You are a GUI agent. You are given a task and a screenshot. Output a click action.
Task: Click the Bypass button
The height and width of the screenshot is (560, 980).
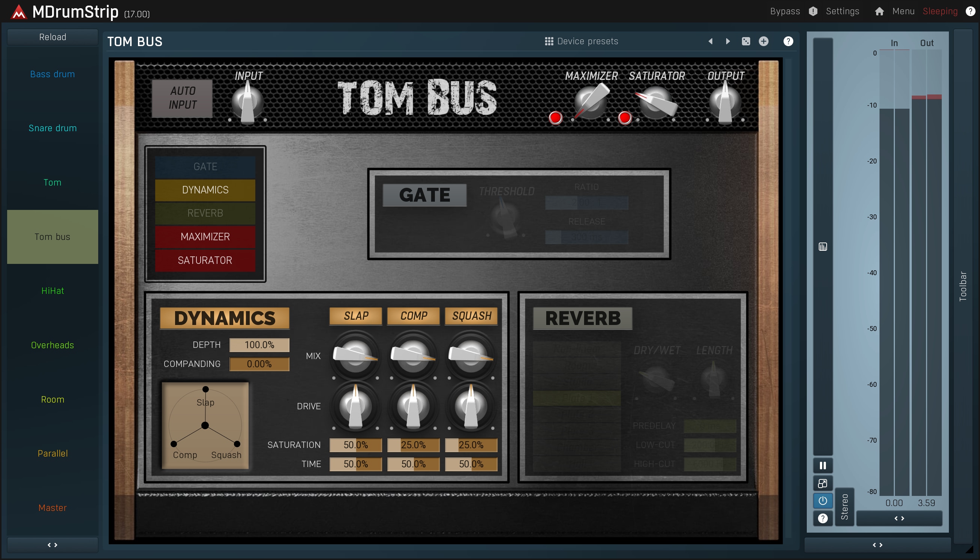pyautogui.click(x=785, y=11)
